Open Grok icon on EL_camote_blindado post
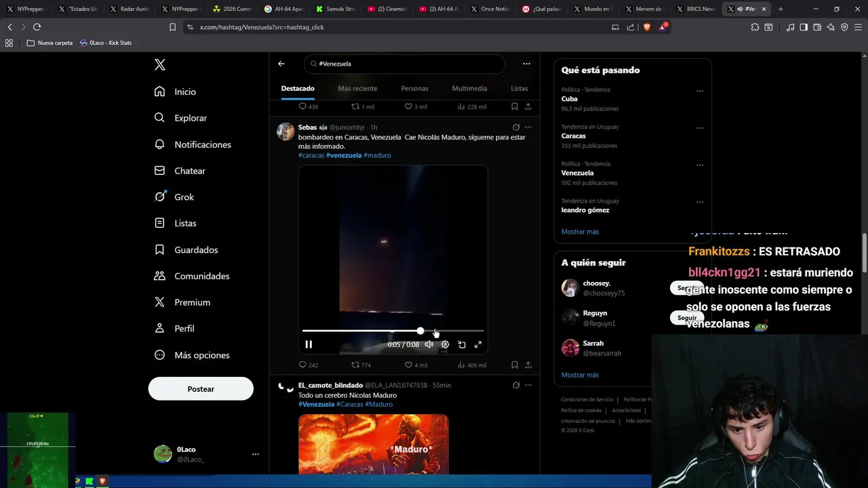Image resolution: width=868 pixels, height=488 pixels. tap(516, 385)
